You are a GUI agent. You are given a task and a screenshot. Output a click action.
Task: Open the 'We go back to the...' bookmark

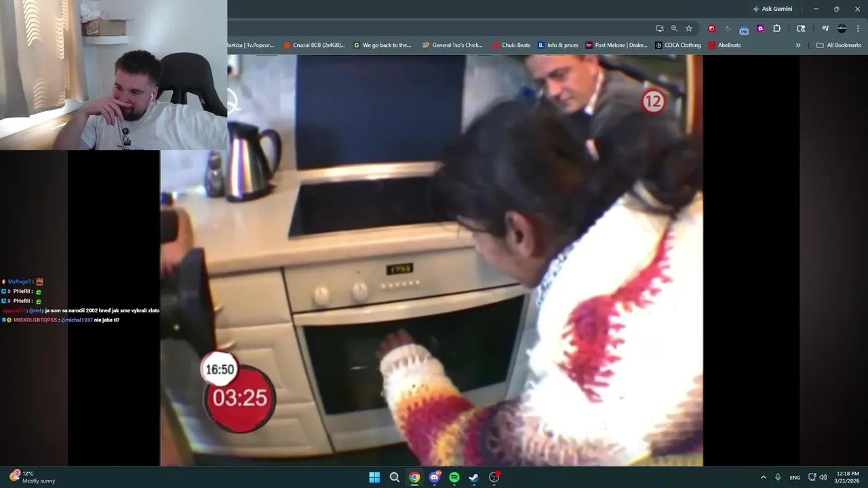point(382,45)
